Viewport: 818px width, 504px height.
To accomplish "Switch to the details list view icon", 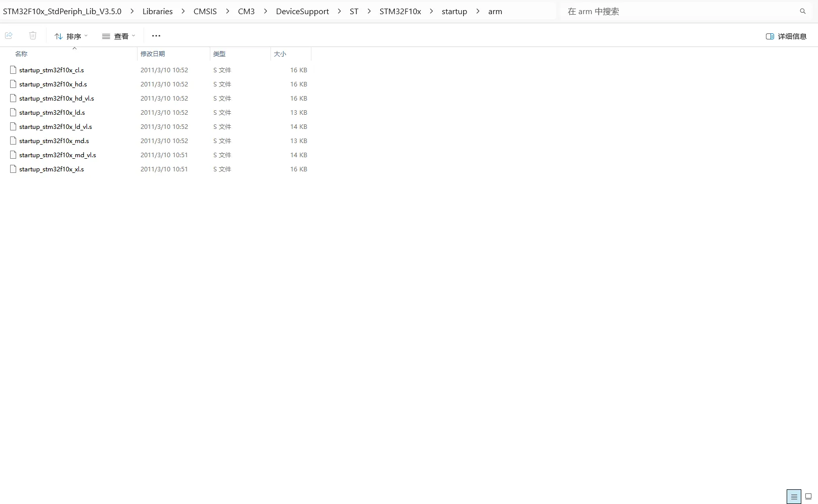I will pyautogui.click(x=794, y=496).
